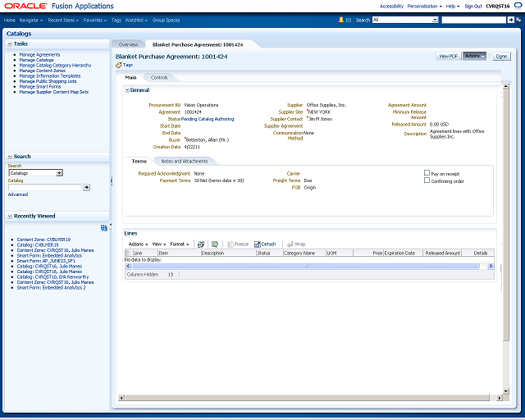Click the Tags icon under agreement title

(118, 65)
